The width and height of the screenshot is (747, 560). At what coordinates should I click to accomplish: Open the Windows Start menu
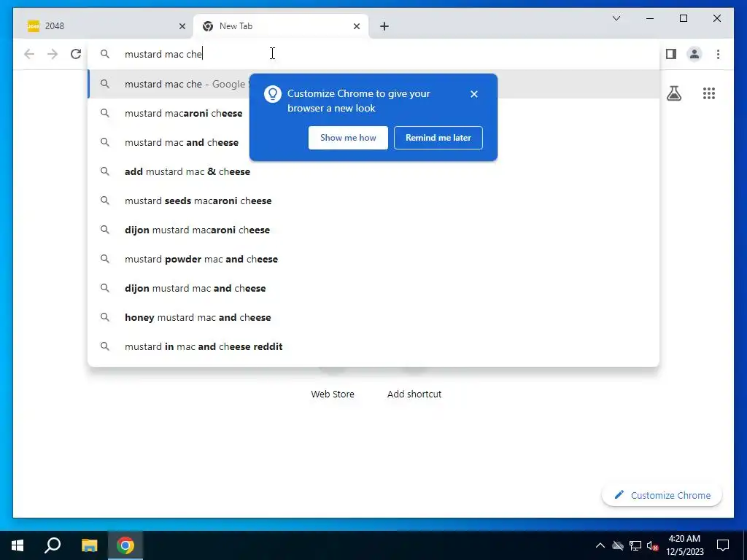18,545
